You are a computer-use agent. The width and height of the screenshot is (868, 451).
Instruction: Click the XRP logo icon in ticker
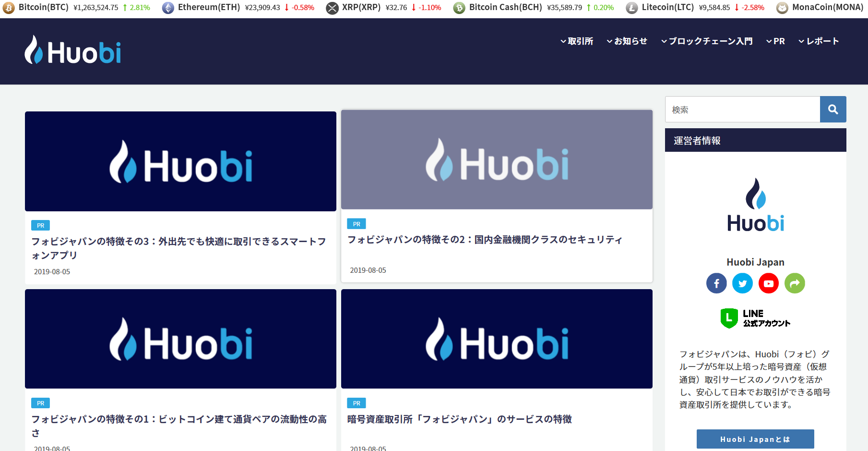tap(332, 8)
